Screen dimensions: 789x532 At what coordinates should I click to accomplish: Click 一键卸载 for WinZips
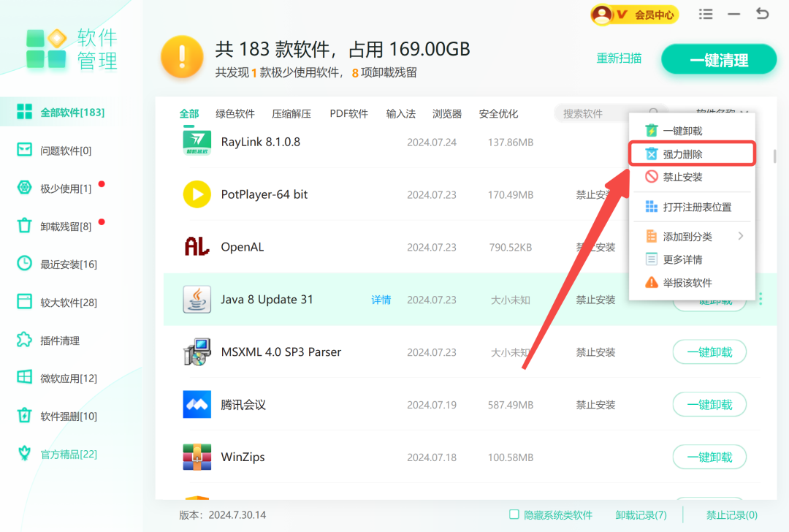(x=709, y=457)
